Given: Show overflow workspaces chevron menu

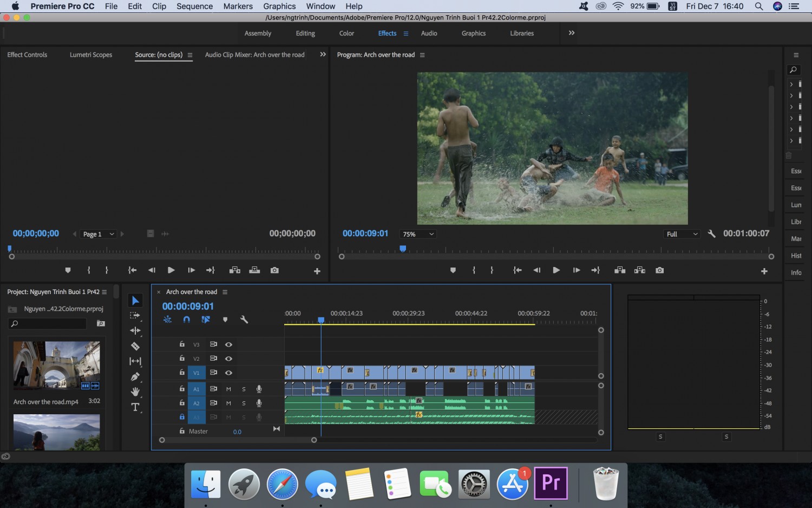Looking at the screenshot, I should coord(572,33).
